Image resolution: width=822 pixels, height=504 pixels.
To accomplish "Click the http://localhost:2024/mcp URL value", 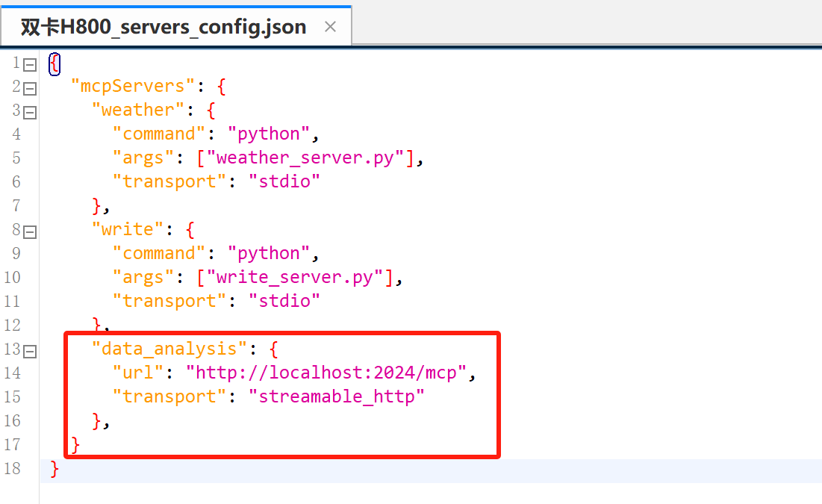I will 326,373.
